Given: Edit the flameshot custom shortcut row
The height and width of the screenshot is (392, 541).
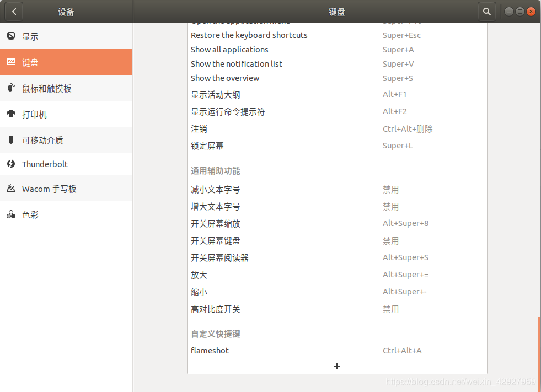Looking at the screenshot, I should point(337,351).
